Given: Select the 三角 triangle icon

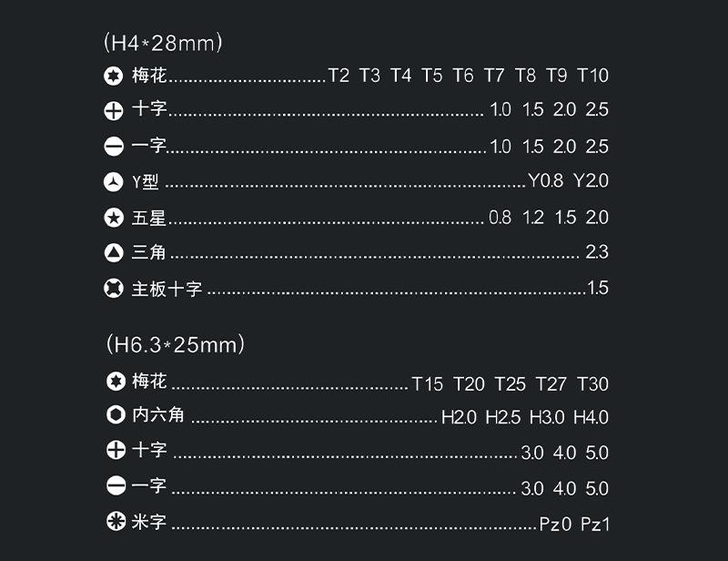Looking at the screenshot, I should (113, 253).
